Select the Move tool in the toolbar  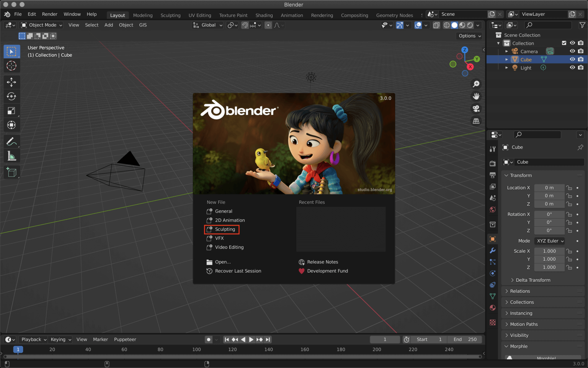click(x=11, y=82)
